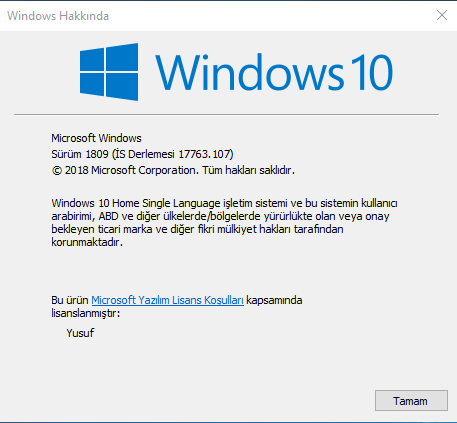
Task: Click the Windows 10 Home Single Language paragraph
Action: (224, 222)
